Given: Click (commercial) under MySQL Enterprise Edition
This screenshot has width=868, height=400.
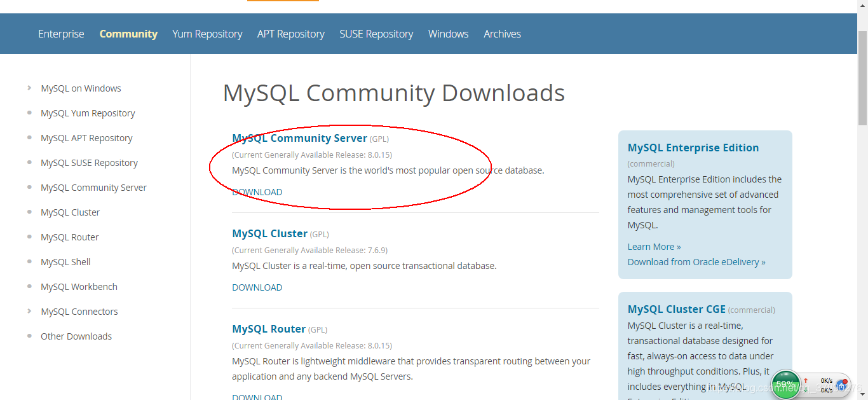Looking at the screenshot, I should tap(651, 163).
